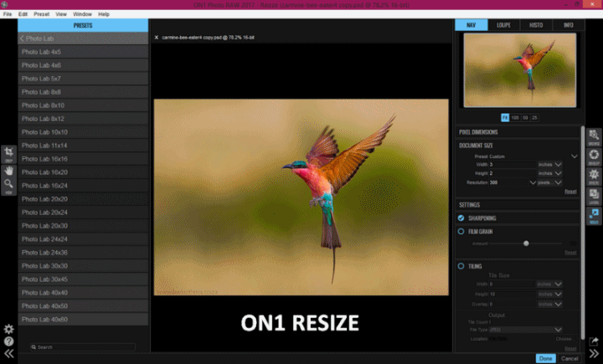603x364 pixels.
Task: Open document Width units dropdown
Action: point(550,165)
